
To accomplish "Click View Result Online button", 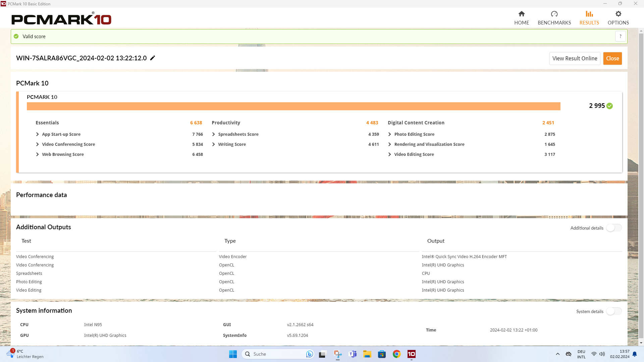I will click(575, 58).
